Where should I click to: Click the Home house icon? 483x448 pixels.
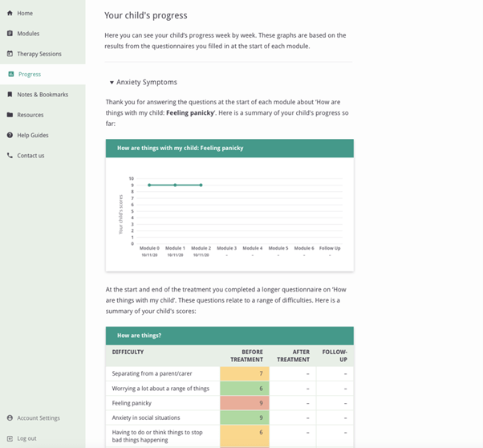point(10,14)
